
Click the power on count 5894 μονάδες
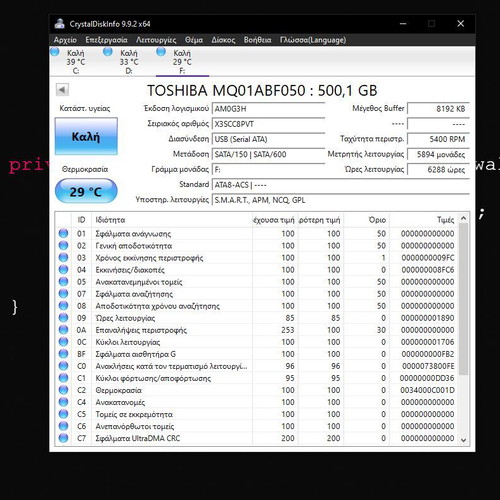pos(438,154)
